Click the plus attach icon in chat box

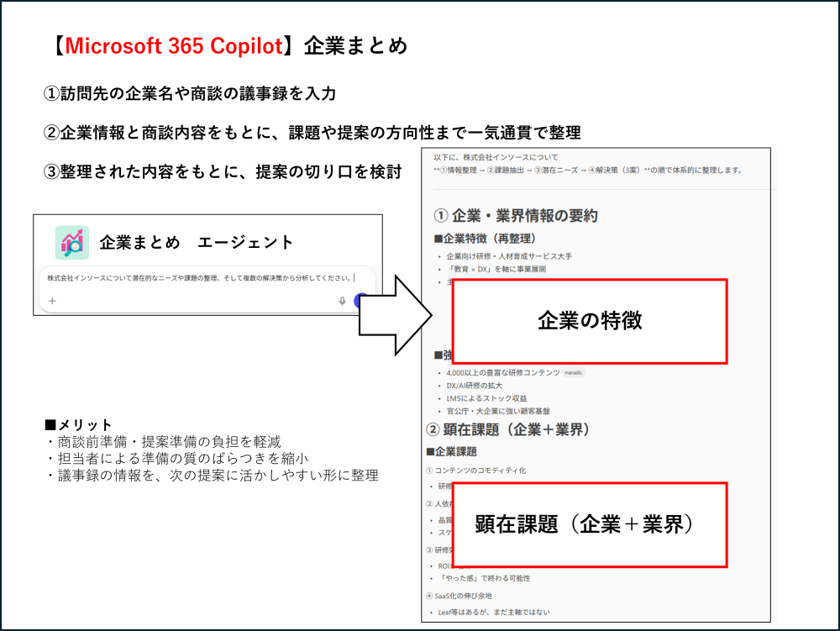pyautogui.click(x=52, y=301)
